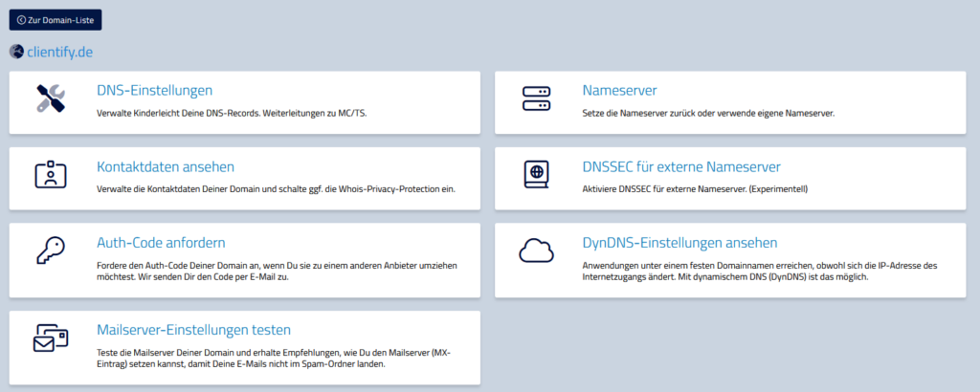The image size is (980, 392).
Task: Click text 'Anwendungen unter einem festen Domainnamen erreichen'
Action: click(690, 266)
